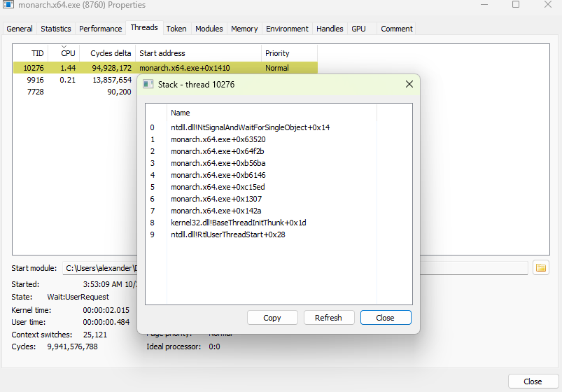Click the Properties window title icon

[8, 5]
